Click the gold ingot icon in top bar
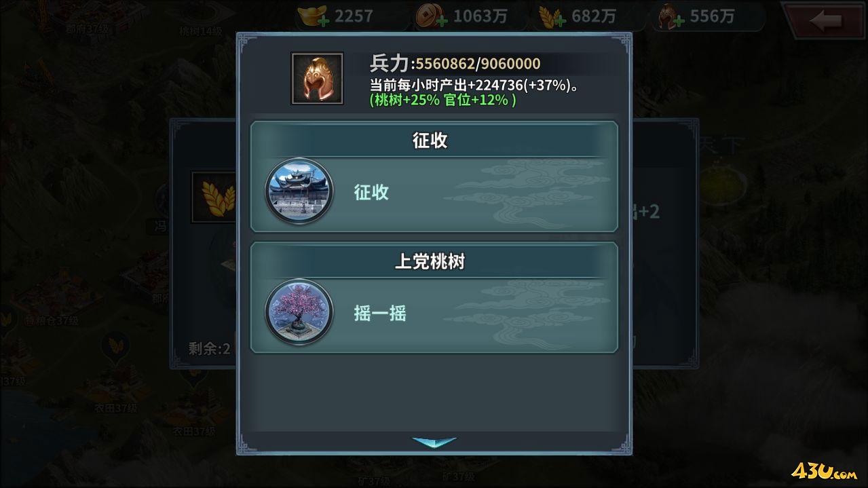Image resolution: width=868 pixels, height=488 pixels. (x=313, y=16)
